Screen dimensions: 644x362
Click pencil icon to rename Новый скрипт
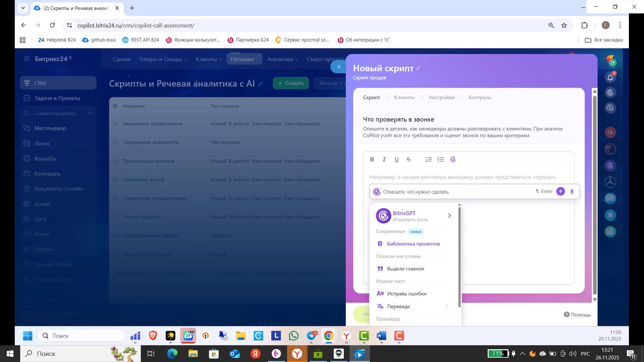(x=418, y=68)
